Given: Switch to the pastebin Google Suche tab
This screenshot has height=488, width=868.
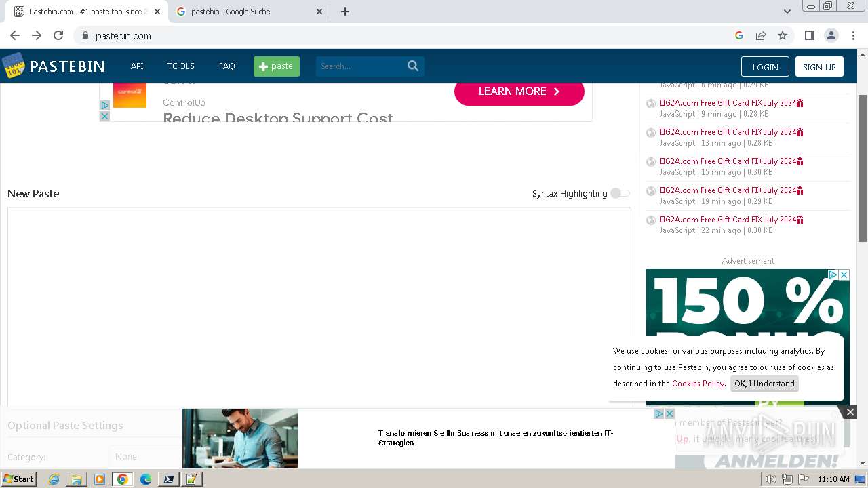Looking at the screenshot, I should [x=249, y=12].
